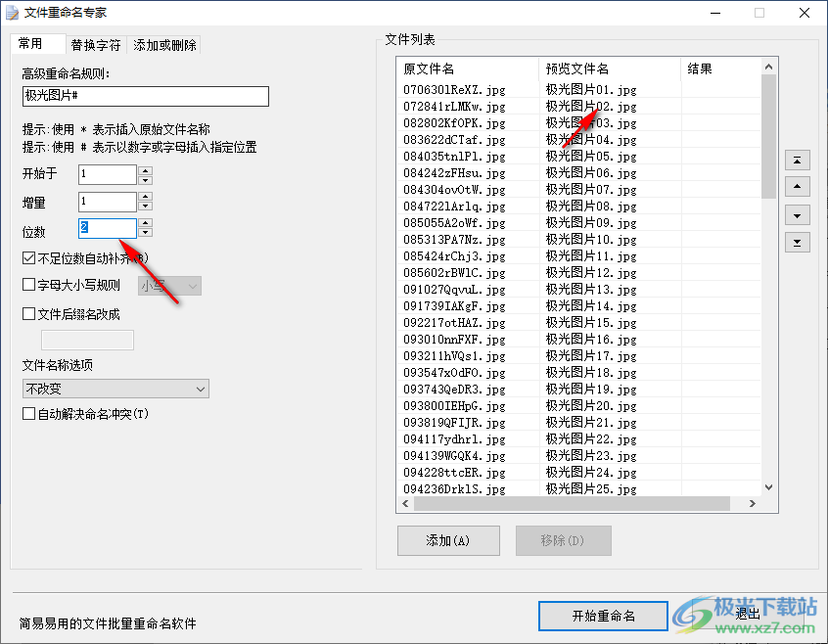This screenshot has height=644, width=828.
Task: Click preview name 极光图片10.jpg
Action: 591,240
